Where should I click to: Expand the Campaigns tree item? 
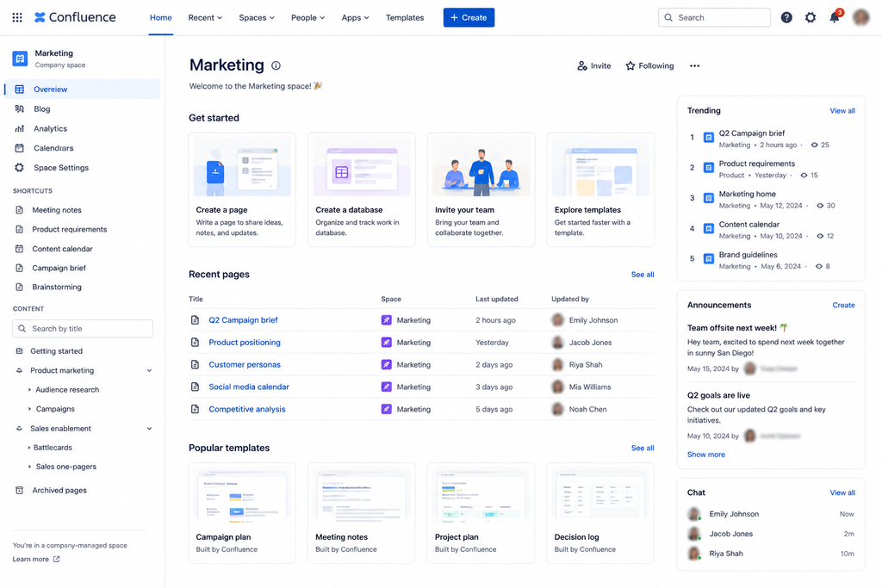(x=29, y=409)
